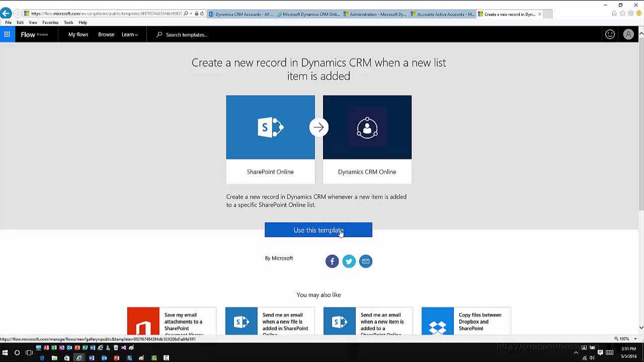Open the Help menu

point(83,23)
